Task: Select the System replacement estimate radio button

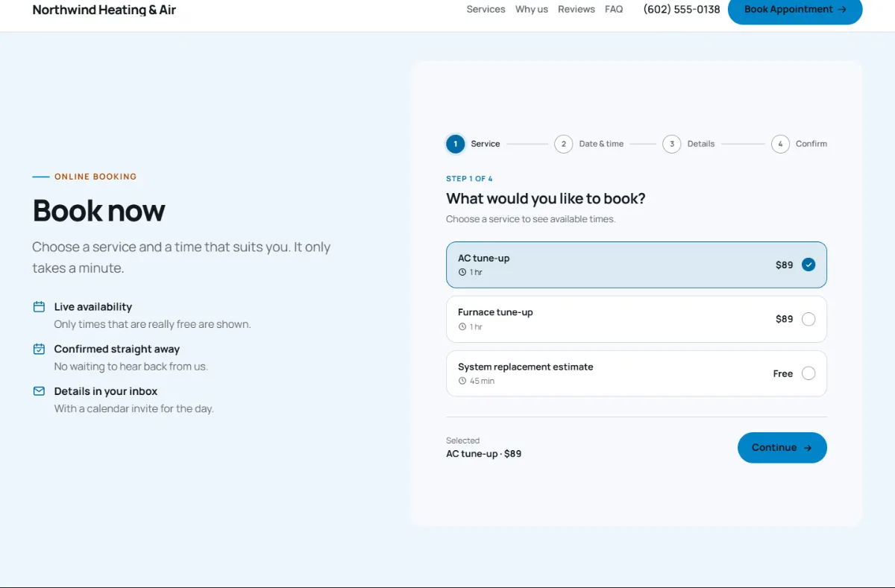Action: click(808, 373)
